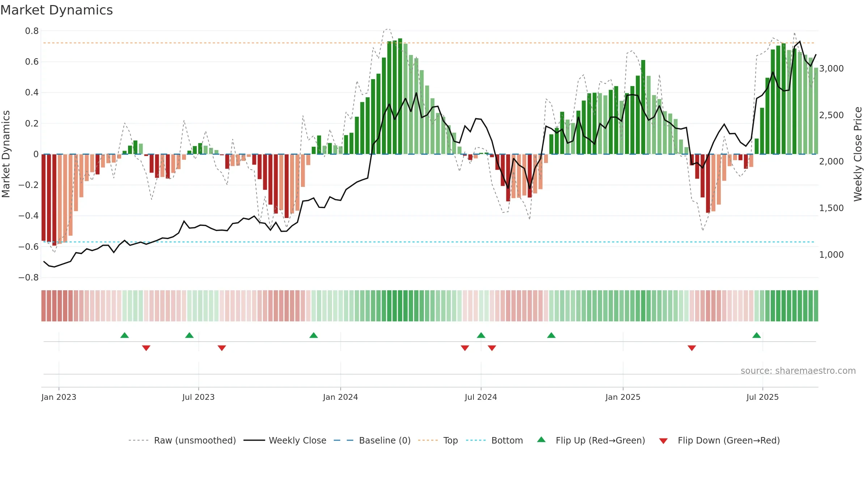Click the Weekly Close Price axis title
The height and width of the screenshot is (488, 868).
tap(858, 154)
